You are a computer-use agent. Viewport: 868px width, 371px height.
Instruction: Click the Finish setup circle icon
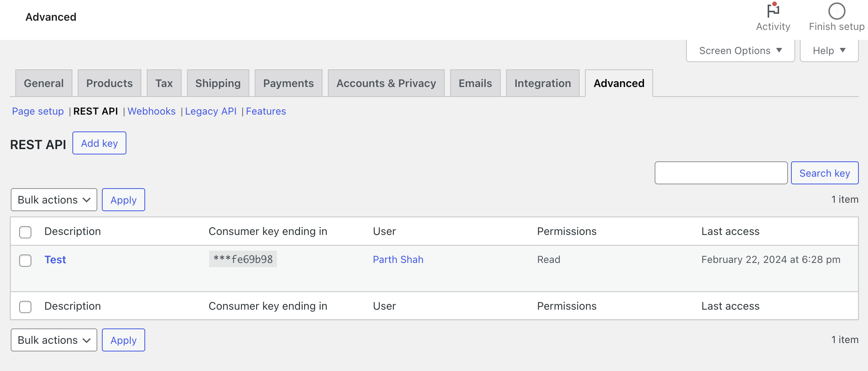point(837,11)
